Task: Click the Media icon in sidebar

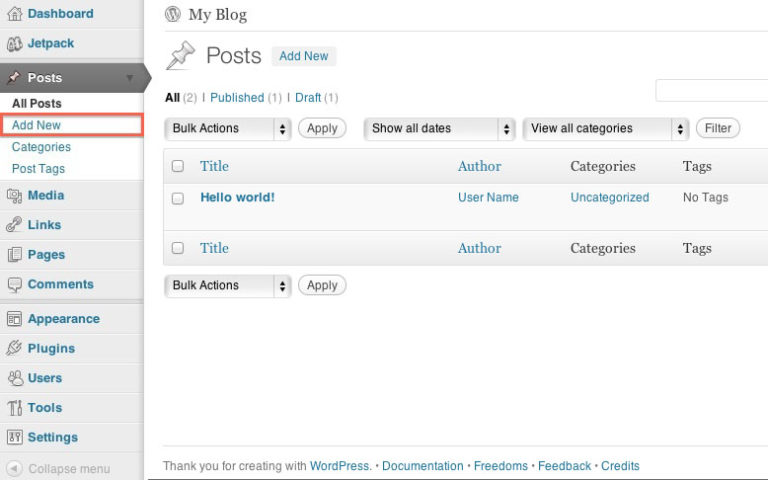Action: pos(14,195)
